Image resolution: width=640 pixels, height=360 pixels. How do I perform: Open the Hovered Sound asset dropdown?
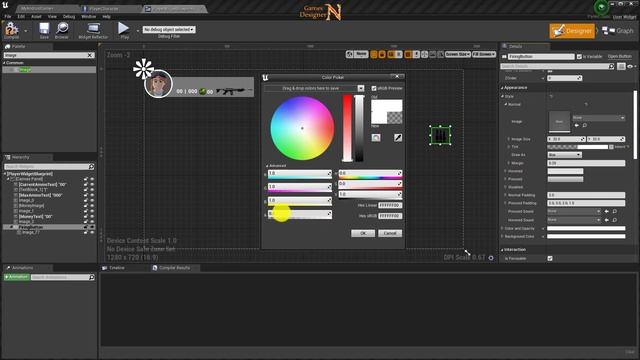pos(574,220)
